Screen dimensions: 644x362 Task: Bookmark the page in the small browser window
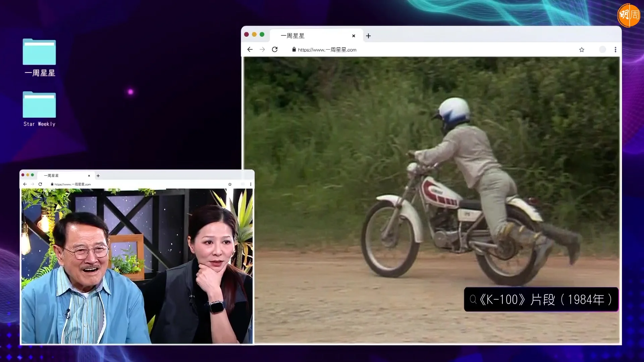pos(230,184)
